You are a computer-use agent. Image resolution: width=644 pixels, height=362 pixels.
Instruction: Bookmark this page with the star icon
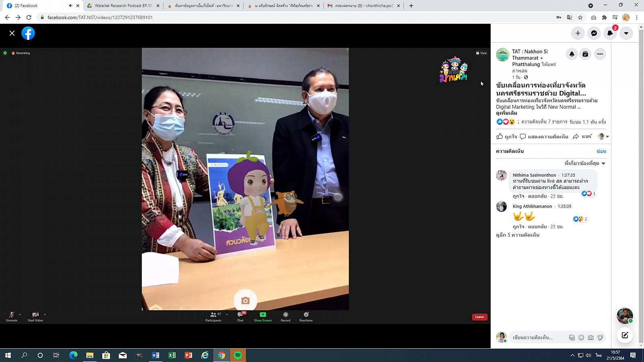580,17
